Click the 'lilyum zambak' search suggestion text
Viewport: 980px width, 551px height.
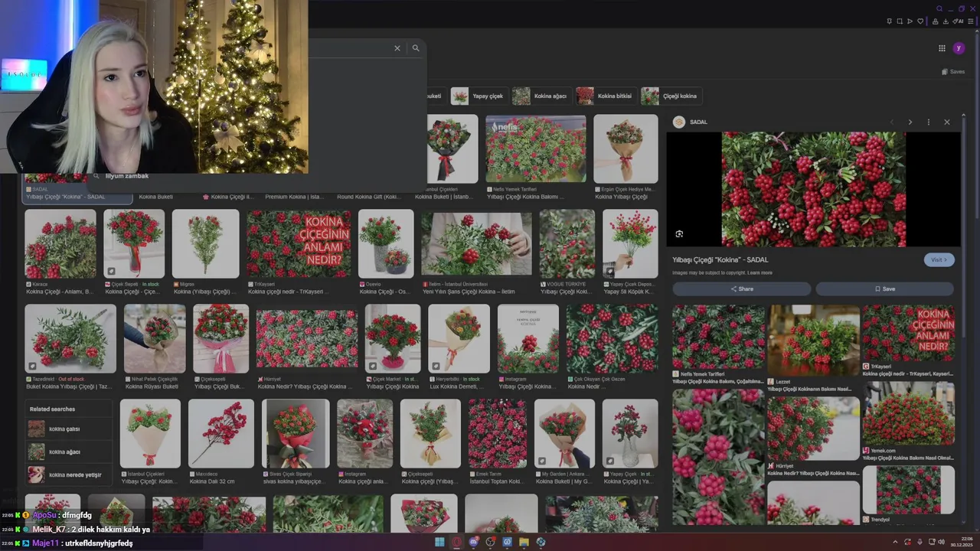pos(127,176)
